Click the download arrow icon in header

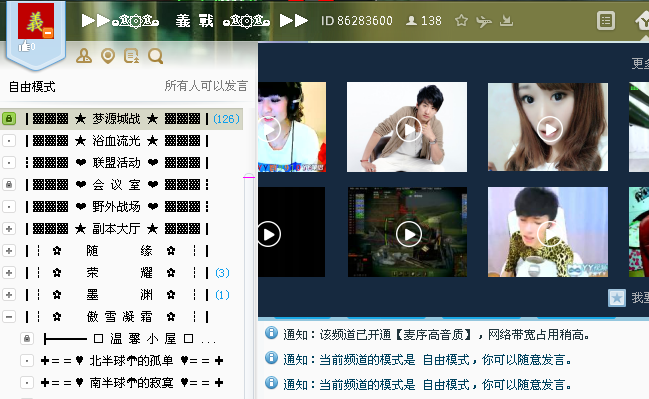506,20
